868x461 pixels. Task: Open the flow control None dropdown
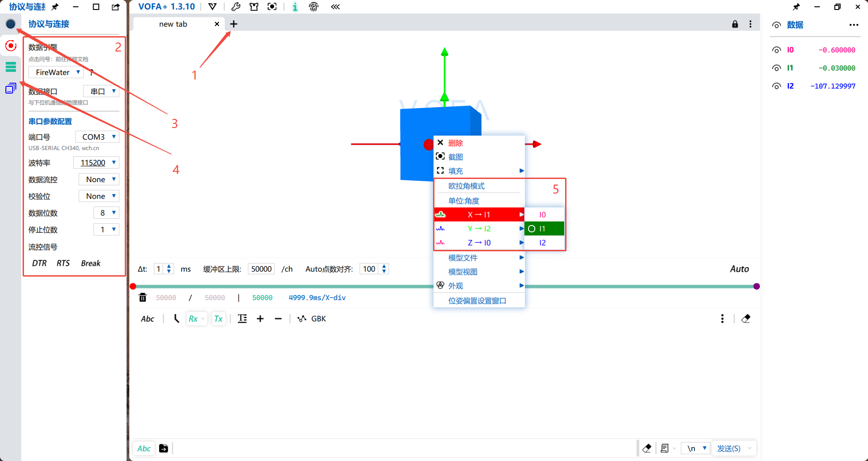click(x=99, y=179)
